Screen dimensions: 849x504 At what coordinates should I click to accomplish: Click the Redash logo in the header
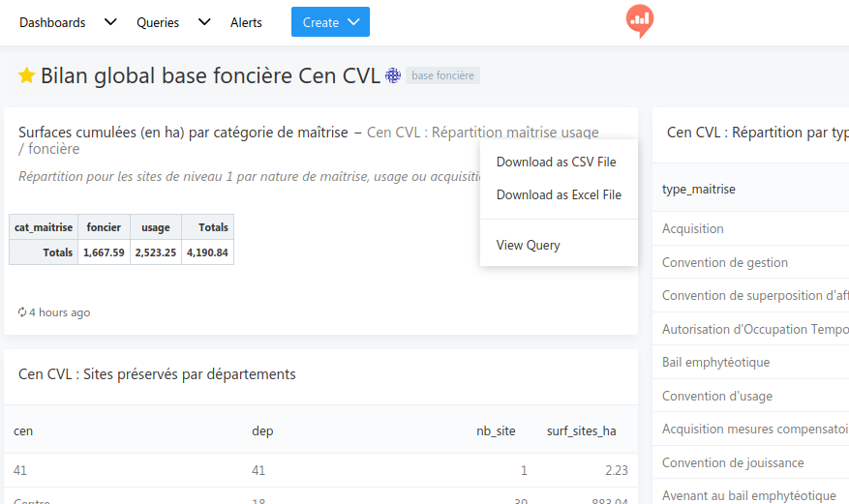click(639, 20)
